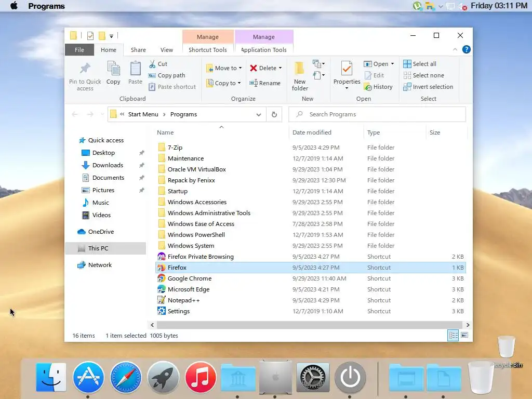Open the Recycle Bin desktop icon
This screenshot has height=399, width=532.
(x=508, y=351)
